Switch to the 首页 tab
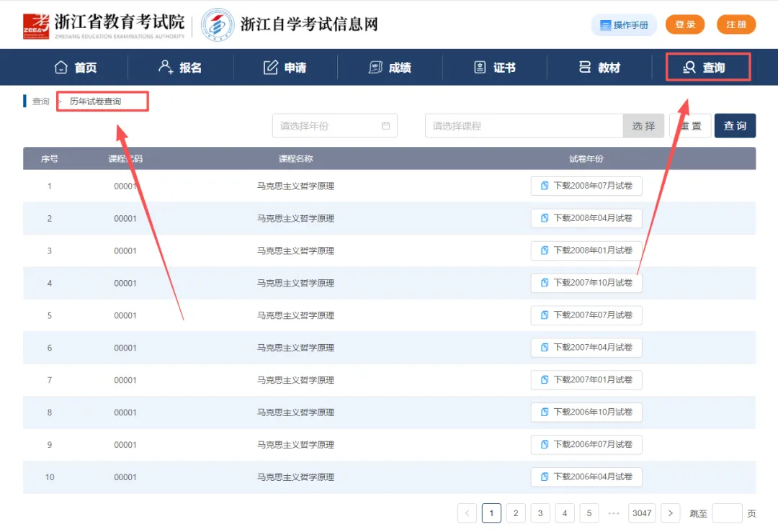The height and width of the screenshot is (532, 778). [x=76, y=67]
